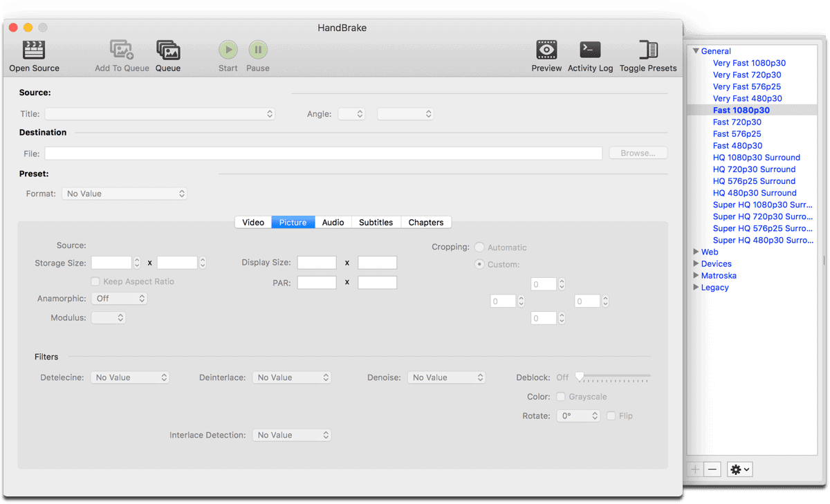This screenshot has height=504, width=830.
Task: Click the Toggle Presets sidebar icon
Action: click(x=648, y=50)
